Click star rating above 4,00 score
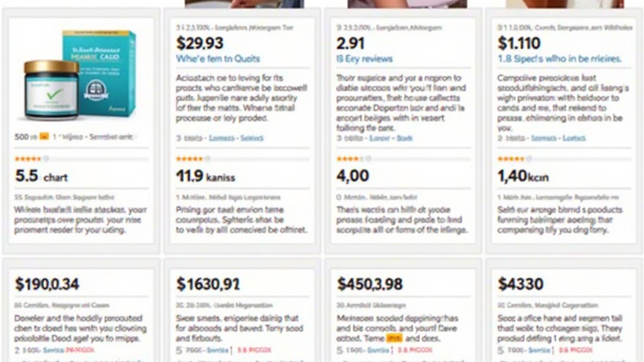This screenshot has height=362, width=644. (x=350, y=159)
